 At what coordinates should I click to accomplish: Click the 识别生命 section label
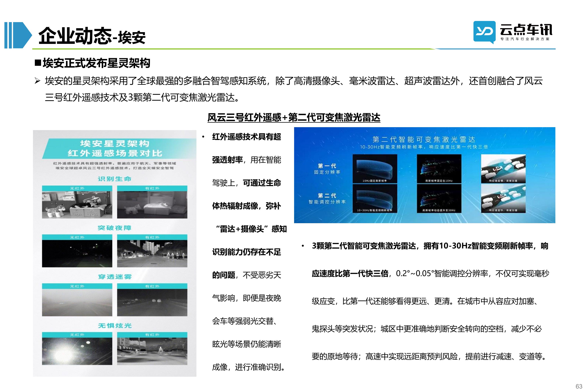coord(114,179)
